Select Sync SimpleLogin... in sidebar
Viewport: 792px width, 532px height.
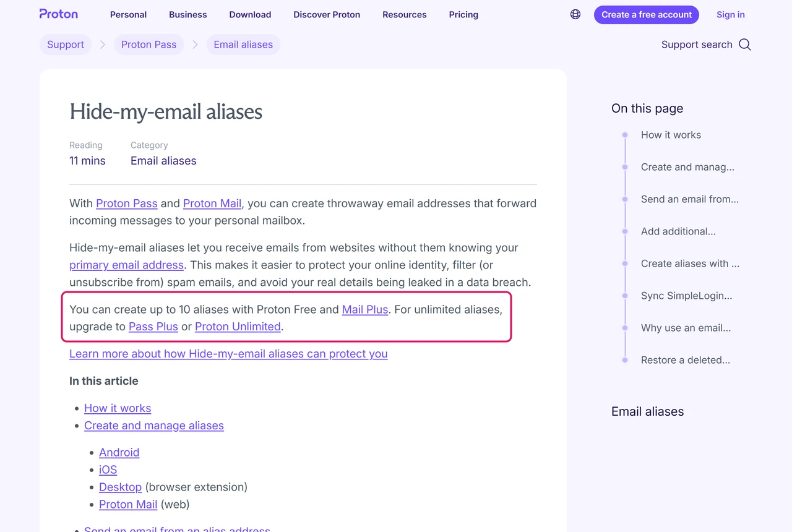(x=686, y=296)
